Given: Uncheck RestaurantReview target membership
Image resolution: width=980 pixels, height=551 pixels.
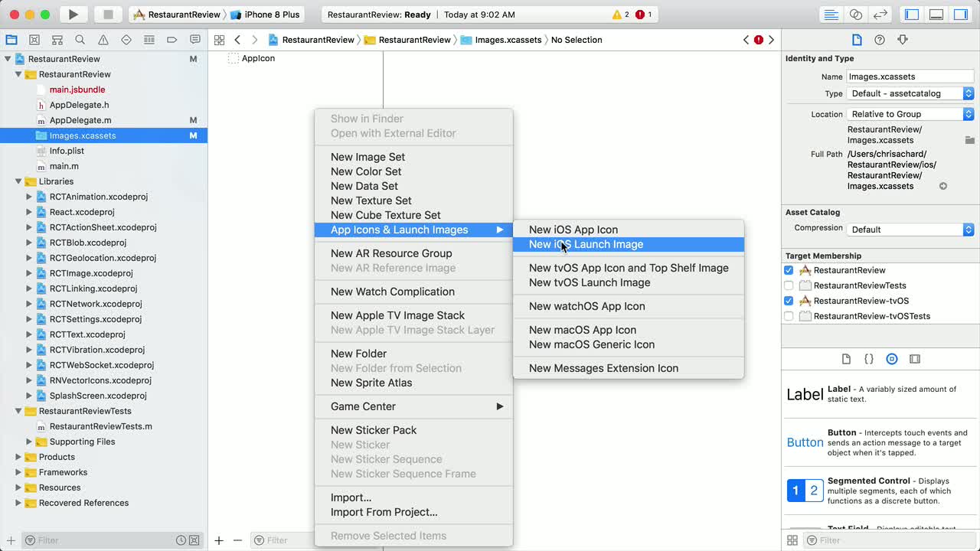Looking at the screenshot, I should point(789,270).
